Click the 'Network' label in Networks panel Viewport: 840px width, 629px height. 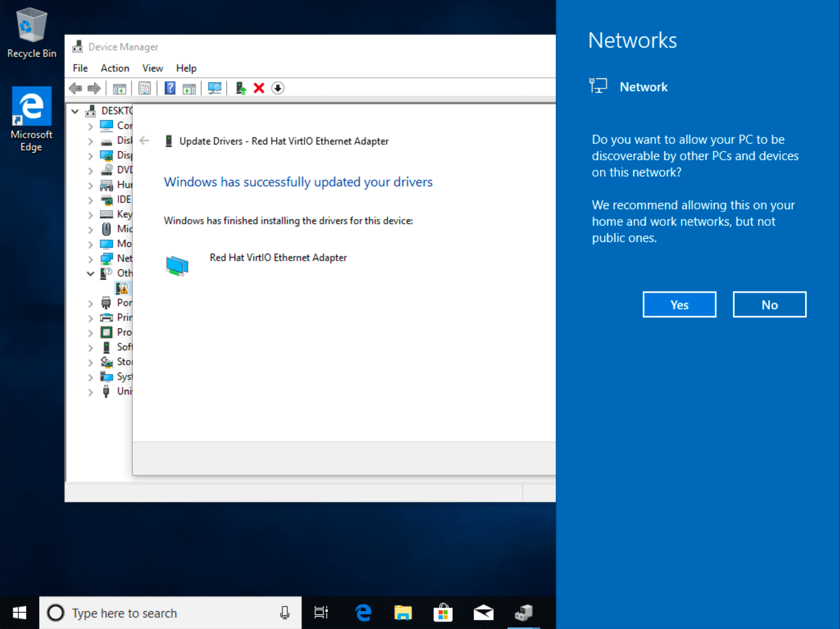tap(644, 87)
